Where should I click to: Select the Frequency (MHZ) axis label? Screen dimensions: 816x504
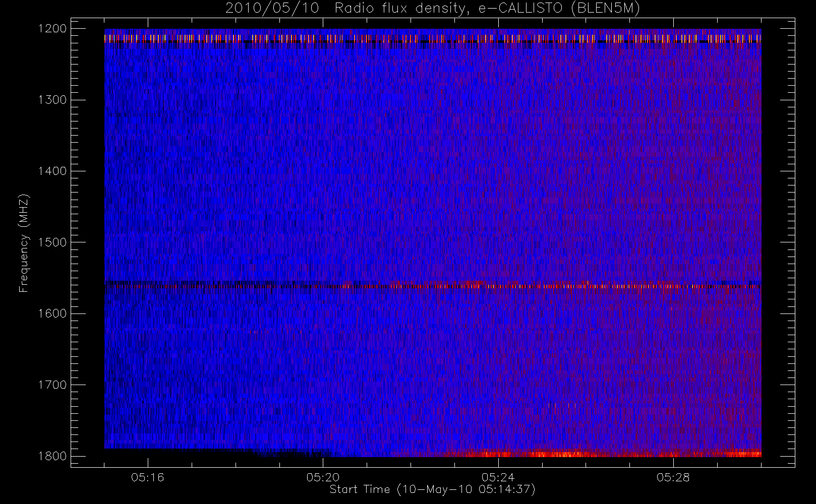tap(24, 243)
